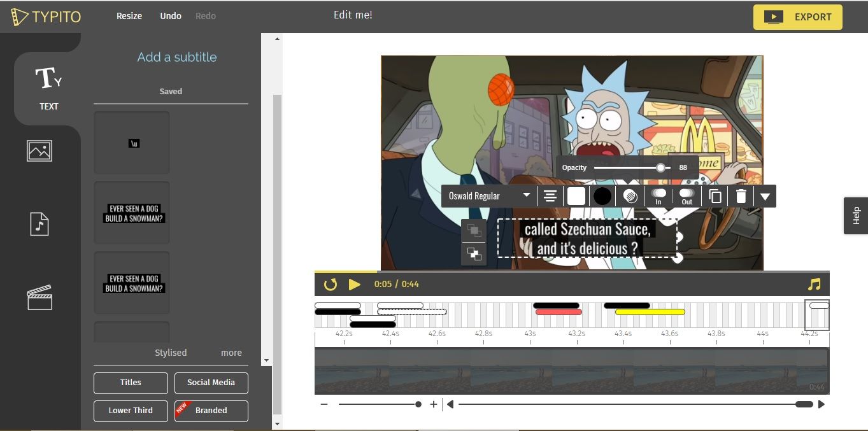Expand more options in the text toolbar
The image size is (868, 431).
coord(765,196)
